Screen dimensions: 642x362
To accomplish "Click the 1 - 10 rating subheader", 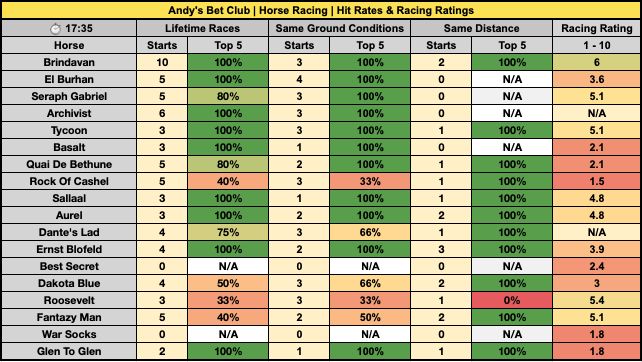I will 597,45.
